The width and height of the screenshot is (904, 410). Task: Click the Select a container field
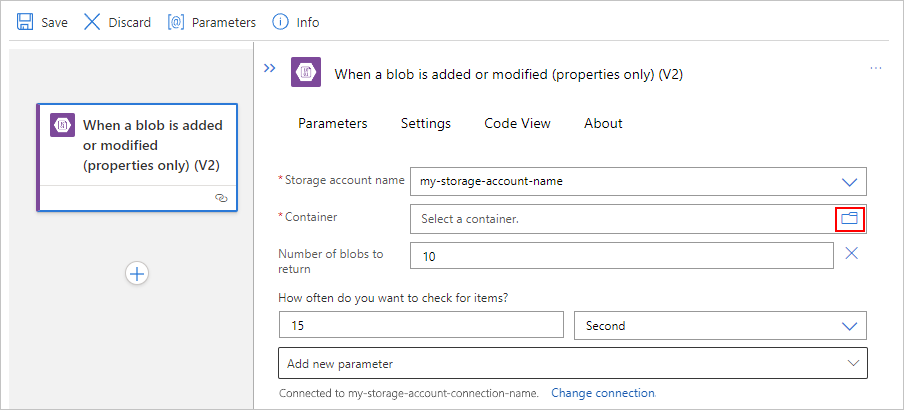[x=620, y=218]
